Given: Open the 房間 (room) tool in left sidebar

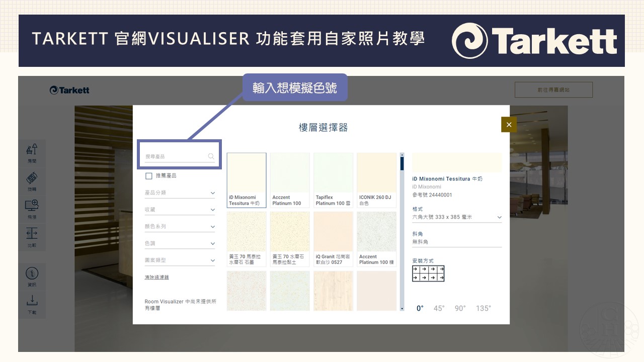Looking at the screenshot, I should click(x=32, y=153).
